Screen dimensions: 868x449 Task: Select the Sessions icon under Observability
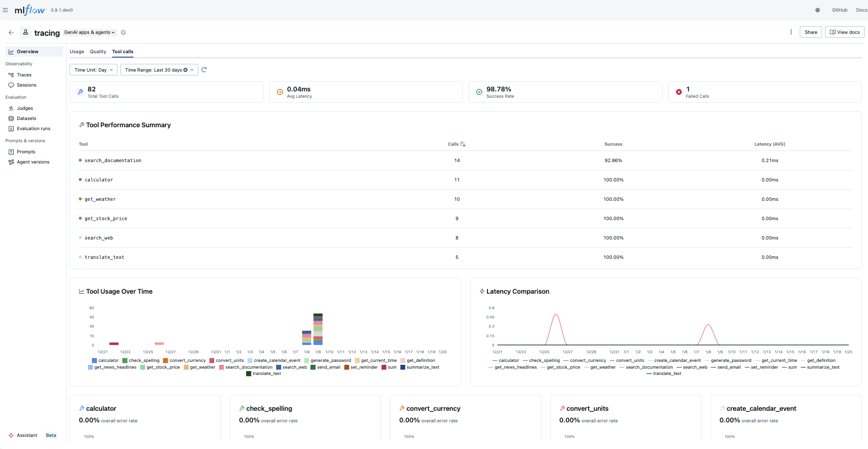coord(12,85)
